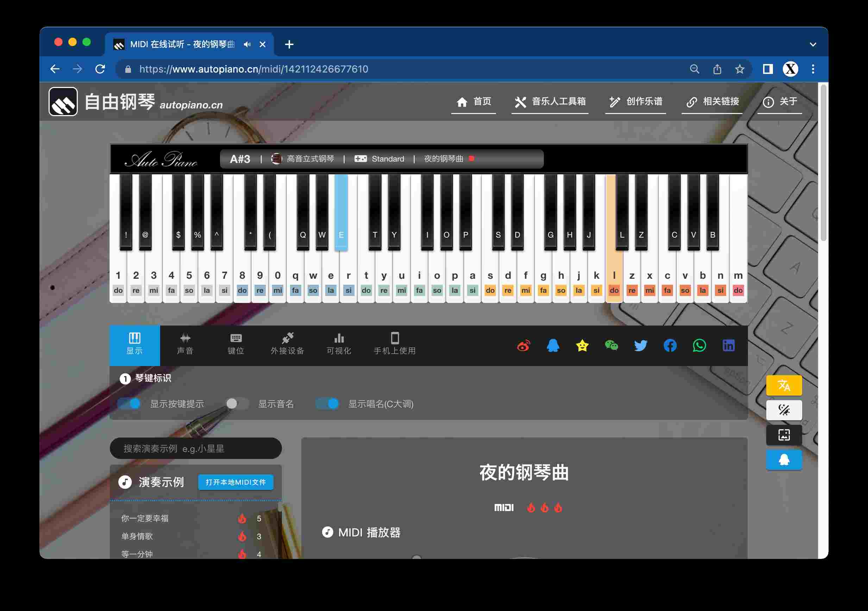The image size is (868, 611).
Task: Go to 首页 in navigation
Action: point(474,102)
